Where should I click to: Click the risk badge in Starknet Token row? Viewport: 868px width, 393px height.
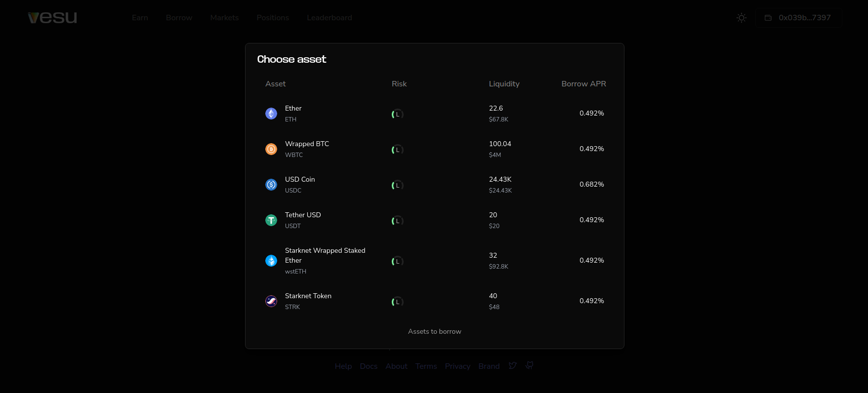[x=398, y=302]
